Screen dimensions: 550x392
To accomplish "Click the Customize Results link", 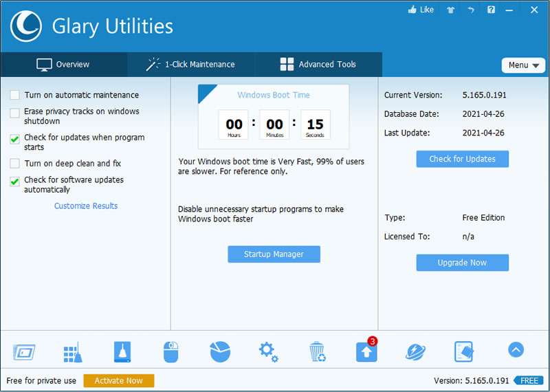I will tap(86, 206).
